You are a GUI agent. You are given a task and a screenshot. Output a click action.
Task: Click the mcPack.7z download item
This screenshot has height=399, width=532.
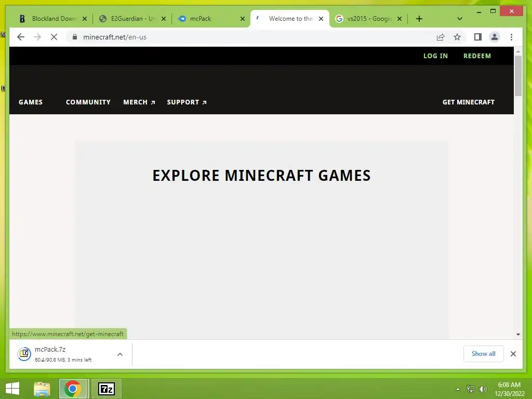[x=63, y=354]
